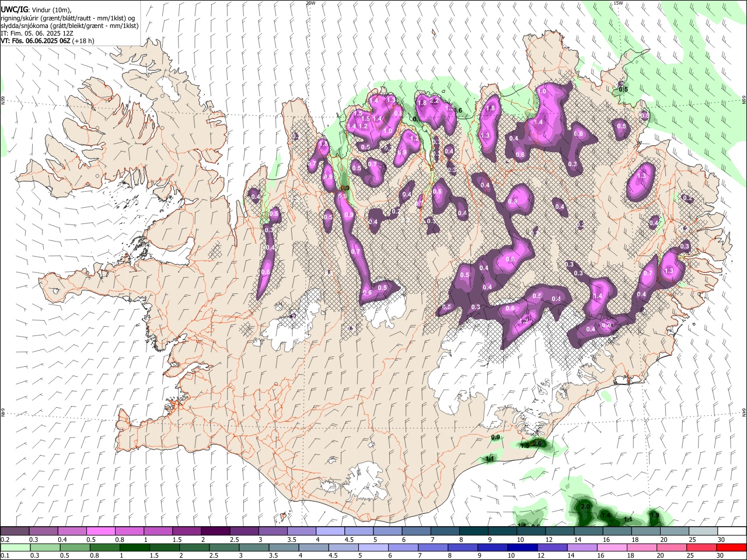This screenshot has width=747, height=560.
Task: Select the darkest green rain swatch labeled 1
Action: [134, 547]
